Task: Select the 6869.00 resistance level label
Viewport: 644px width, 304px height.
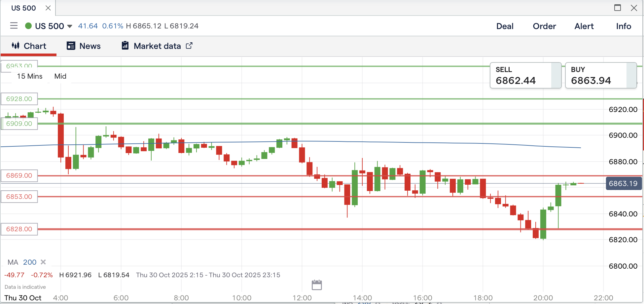Action: [x=19, y=175]
